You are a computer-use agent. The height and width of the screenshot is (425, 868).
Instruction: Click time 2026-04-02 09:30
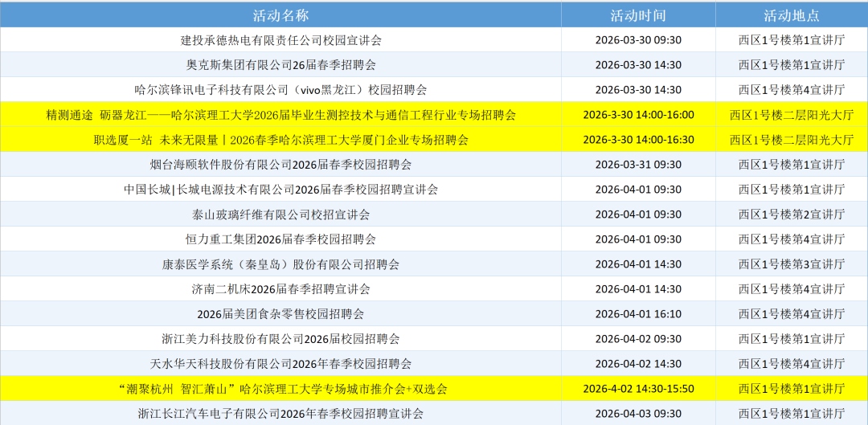pyautogui.click(x=638, y=339)
